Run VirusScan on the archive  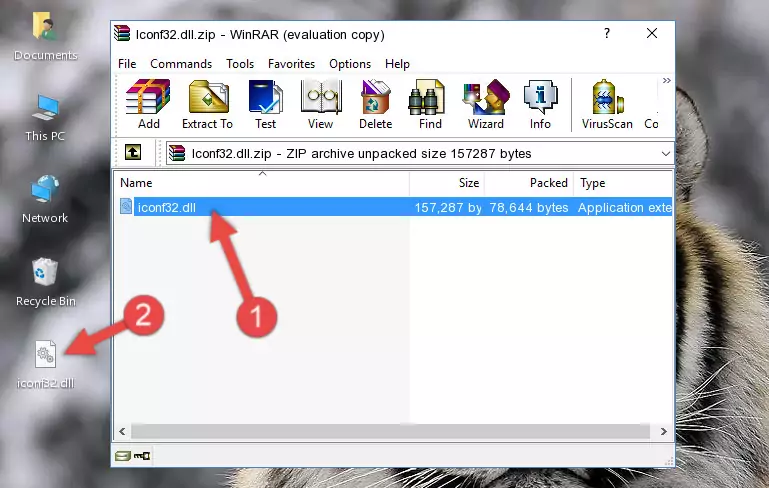coord(607,104)
